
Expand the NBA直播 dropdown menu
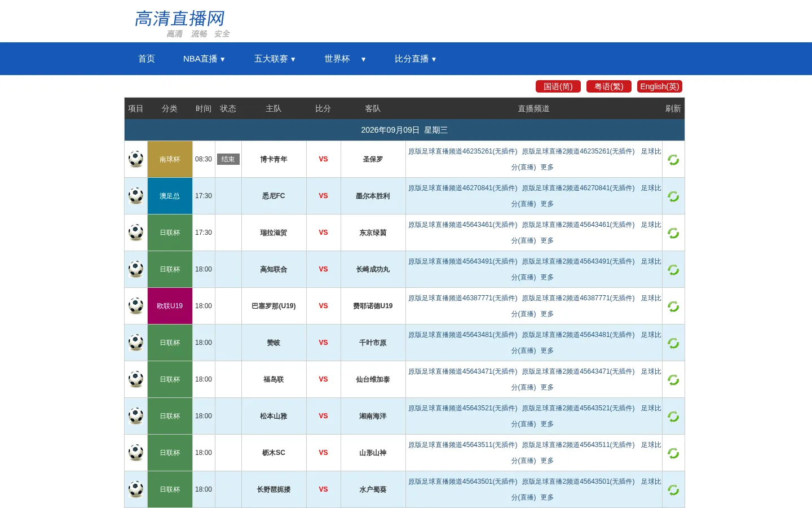204,59
